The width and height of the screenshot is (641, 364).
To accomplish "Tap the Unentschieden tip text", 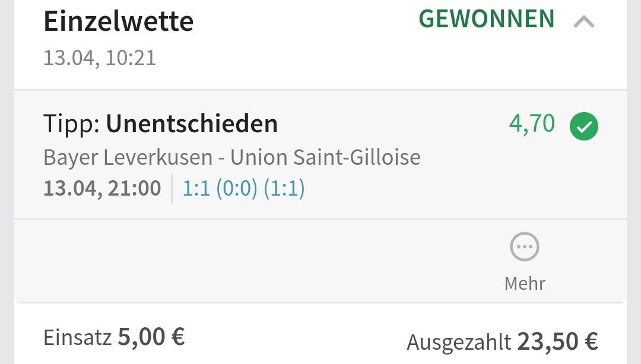I will pos(192,124).
